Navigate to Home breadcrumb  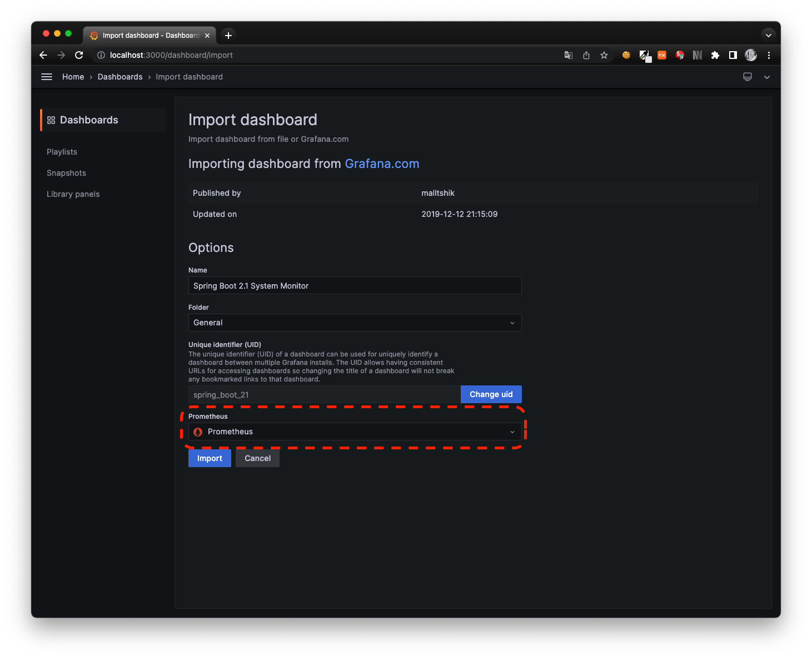(73, 77)
